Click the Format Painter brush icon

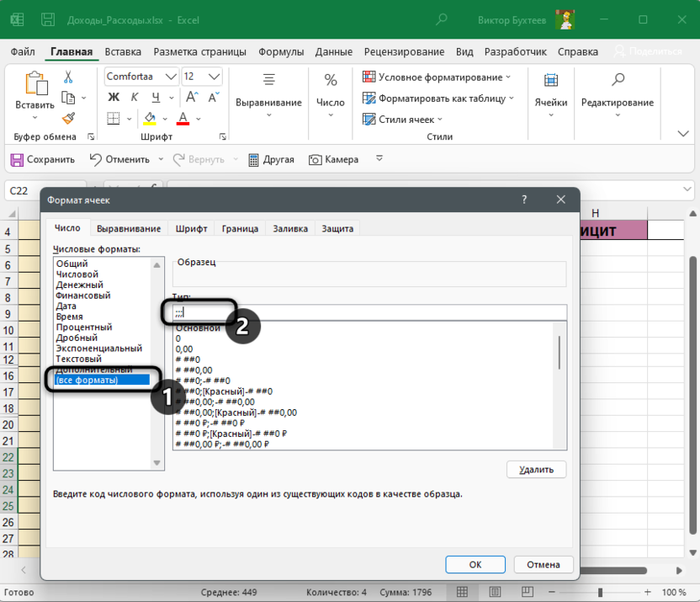point(69,118)
